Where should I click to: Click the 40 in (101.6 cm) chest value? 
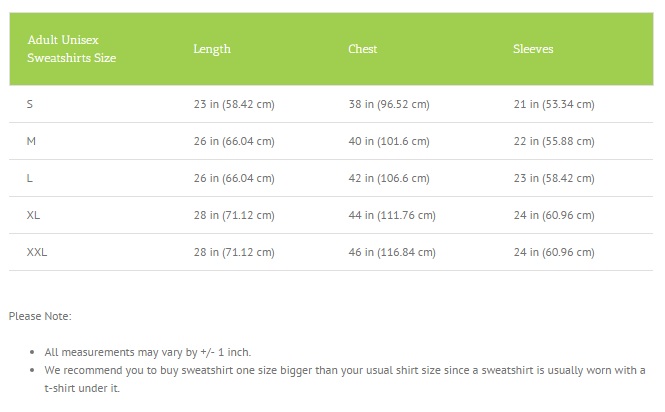click(x=388, y=141)
